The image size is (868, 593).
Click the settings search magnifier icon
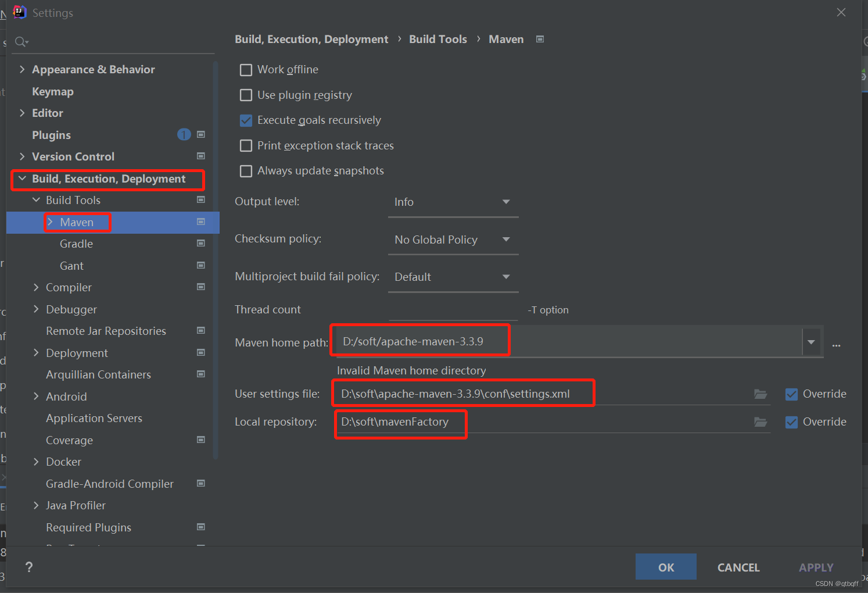pyautogui.click(x=21, y=42)
